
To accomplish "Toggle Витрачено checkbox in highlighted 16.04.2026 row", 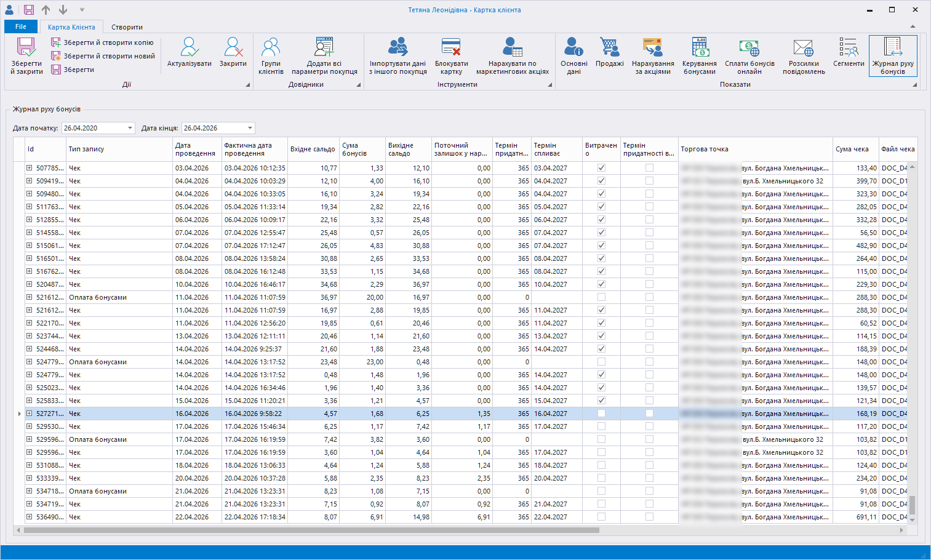I will pos(601,414).
